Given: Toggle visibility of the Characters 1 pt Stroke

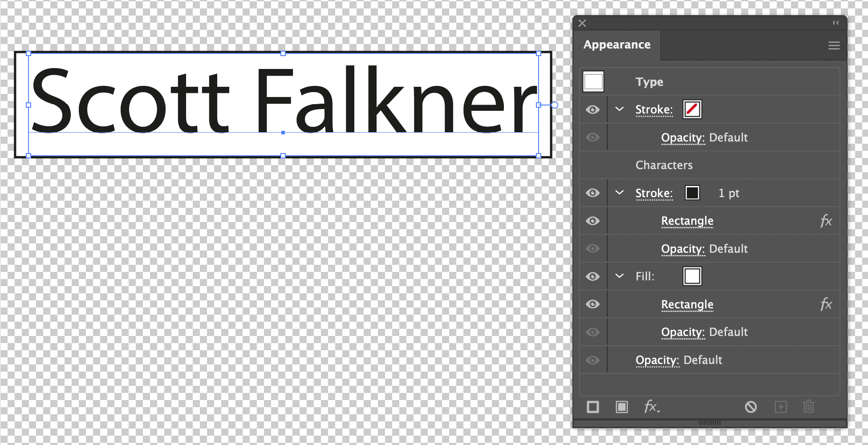Looking at the screenshot, I should point(593,193).
